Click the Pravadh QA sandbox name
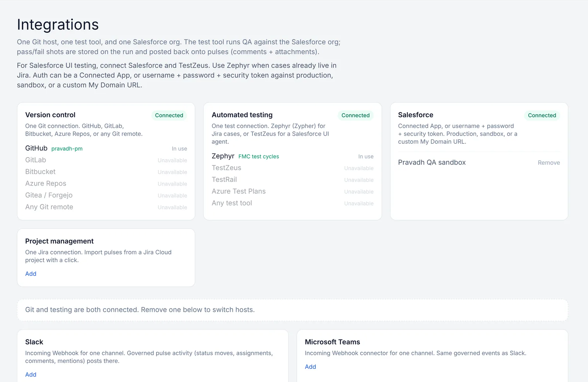 [432, 162]
